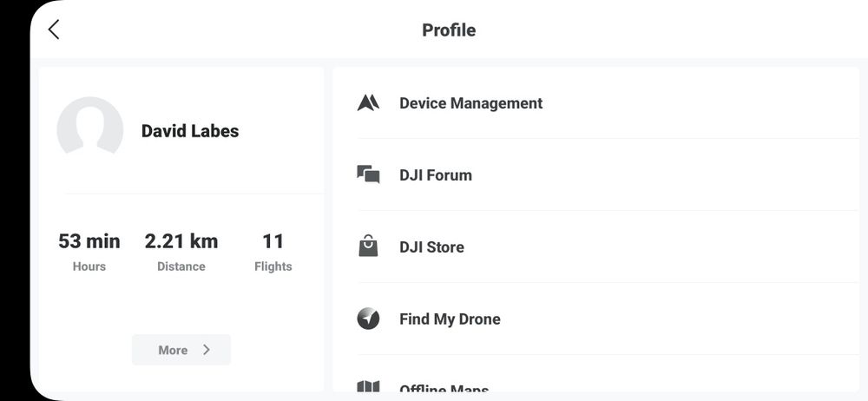Tap the chevron on the More button
Viewport: 868px width, 401px height.
click(207, 350)
